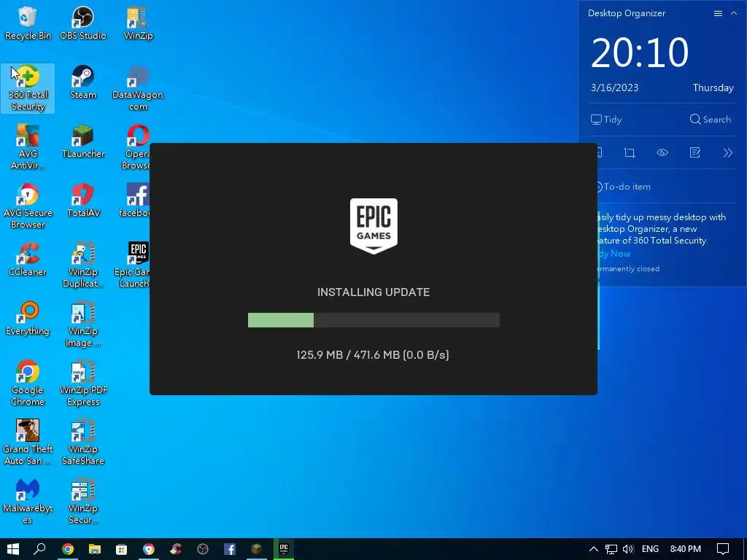Launch Grand Theft Auto San Andreas shortcut
This screenshot has width=747, height=560.
tap(28, 443)
